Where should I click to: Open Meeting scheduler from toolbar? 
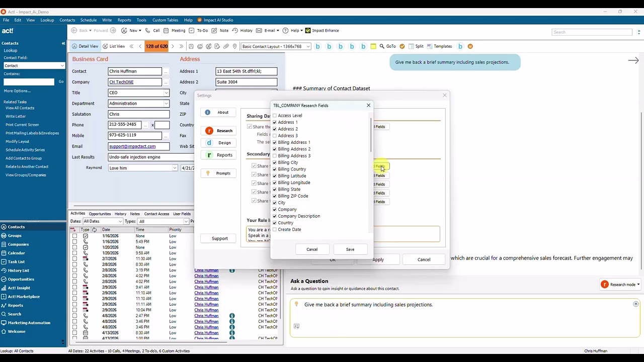(174, 31)
